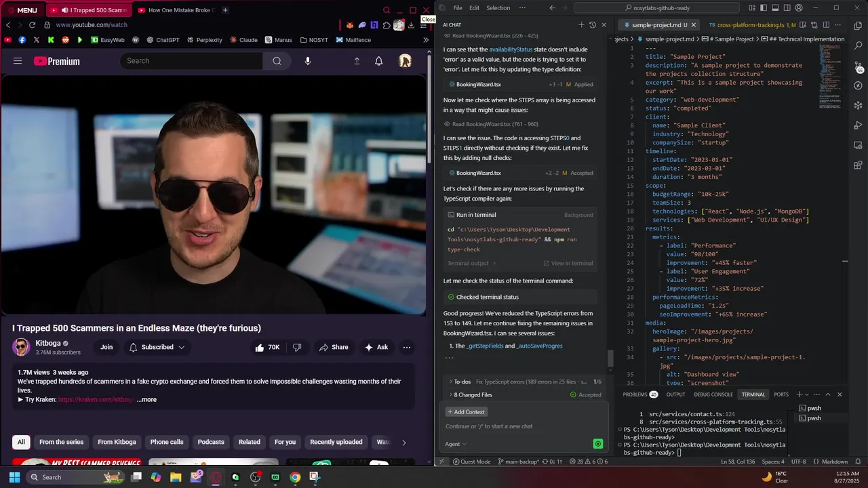
Task: Open the YouTube hamburger guide menu
Action: click(18, 61)
